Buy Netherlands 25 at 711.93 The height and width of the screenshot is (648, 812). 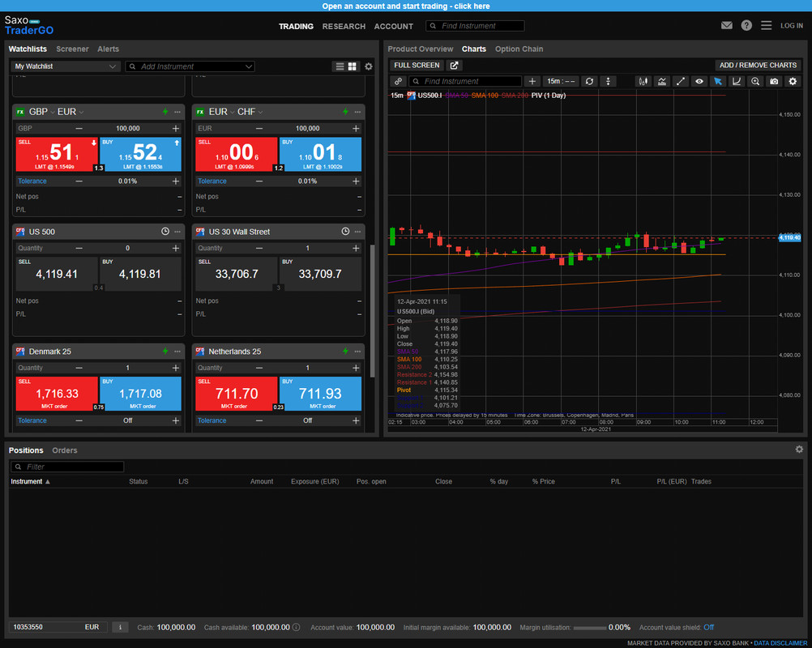pos(320,394)
